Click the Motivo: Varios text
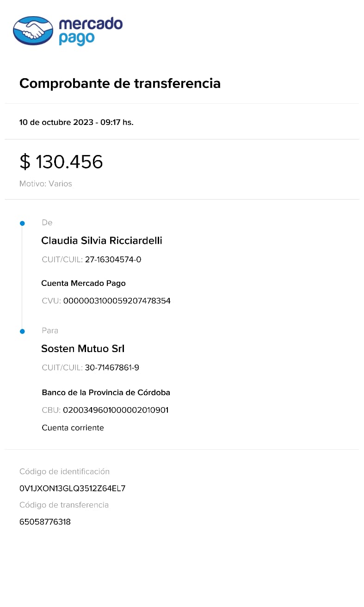The image size is (364, 607). (46, 184)
